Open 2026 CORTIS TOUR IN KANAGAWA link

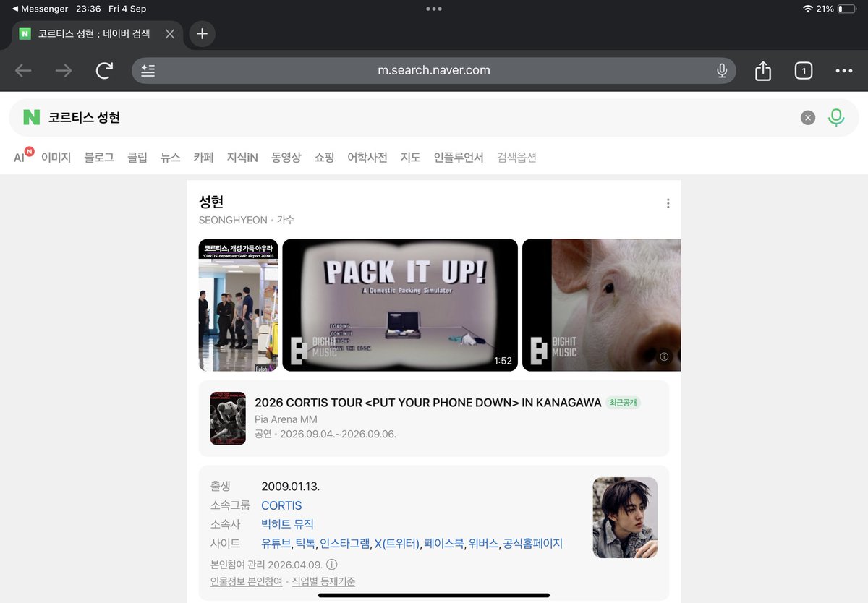(x=428, y=403)
